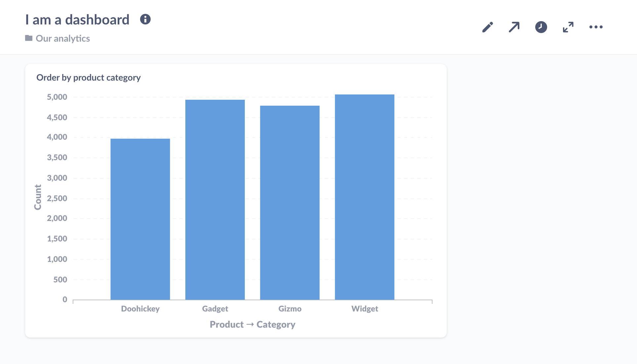
Task: Open the Order by product category card title
Action: click(x=89, y=78)
